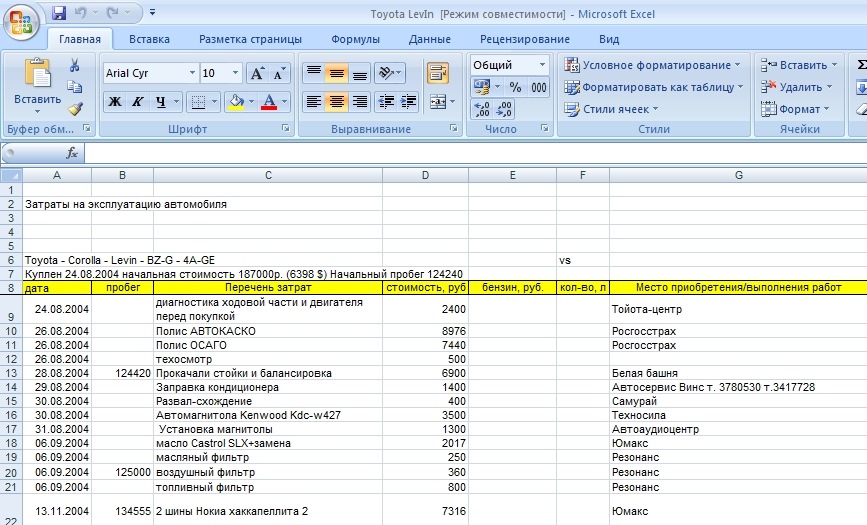Switch to Формулы tab
Screen dimensions: 867x525
[355, 39]
